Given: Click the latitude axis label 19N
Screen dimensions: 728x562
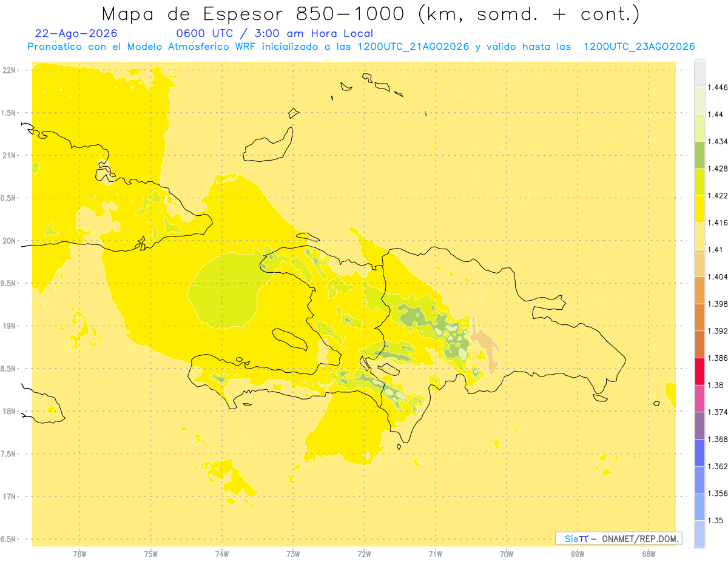Looking at the screenshot, I should pos(10,326).
